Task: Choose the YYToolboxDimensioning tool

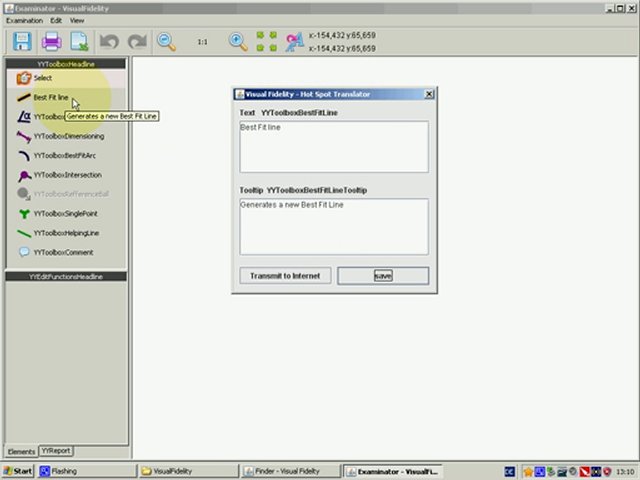Action: point(67,136)
